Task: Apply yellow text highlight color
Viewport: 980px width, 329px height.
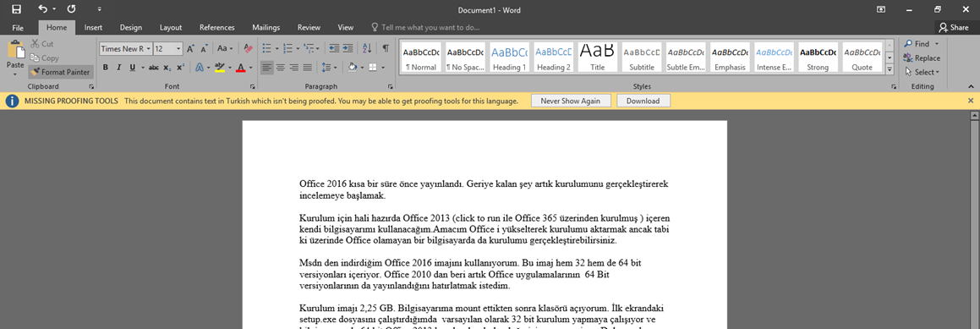Action: point(219,67)
